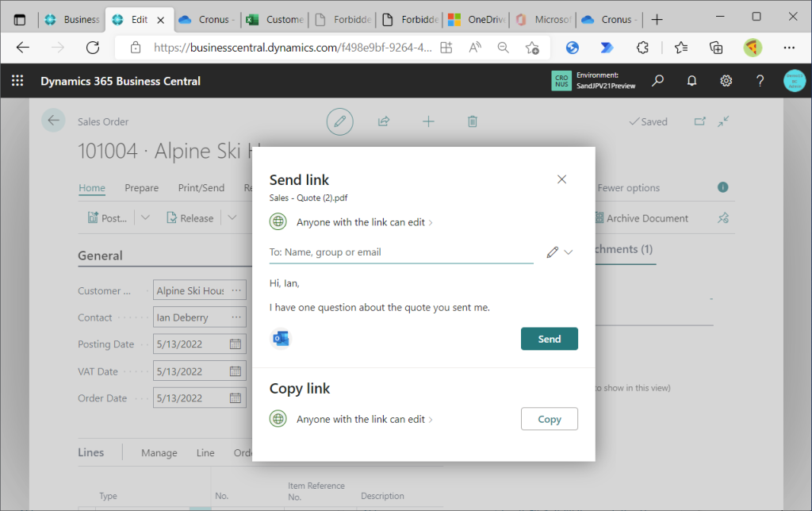Click the zoom magnifier icon in address bar
This screenshot has height=511, width=812.
(x=503, y=48)
